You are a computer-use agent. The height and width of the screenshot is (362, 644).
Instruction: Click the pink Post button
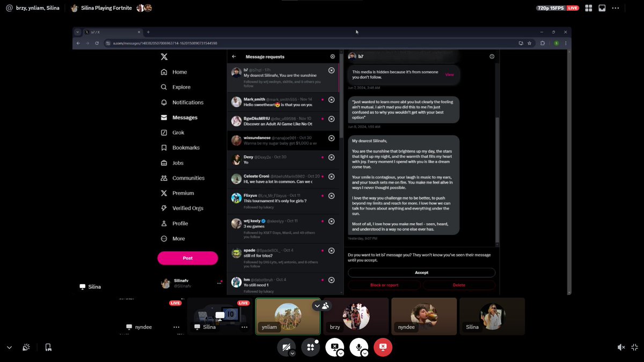187,258
